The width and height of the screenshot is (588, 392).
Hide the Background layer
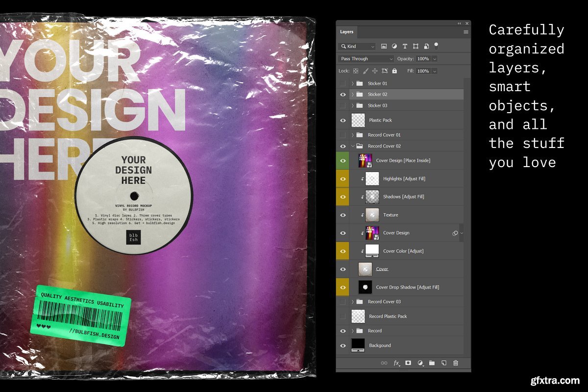click(343, 345)
